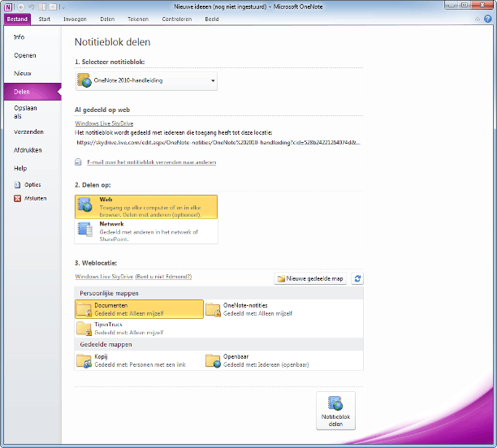Viewport: 497px width, 448px height.
Task: Select Opslaan als in the sidebar
Action: click(x=25, y=112)
